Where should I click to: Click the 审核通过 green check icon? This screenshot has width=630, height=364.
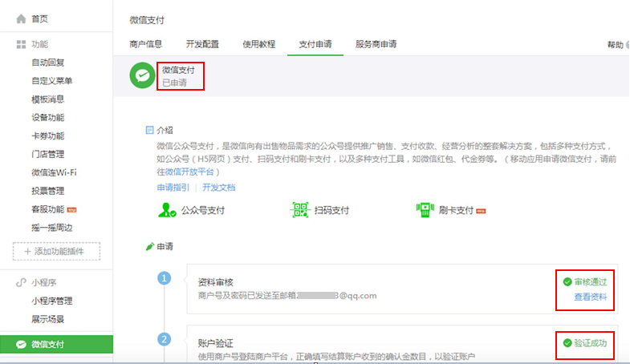point(567,282)
